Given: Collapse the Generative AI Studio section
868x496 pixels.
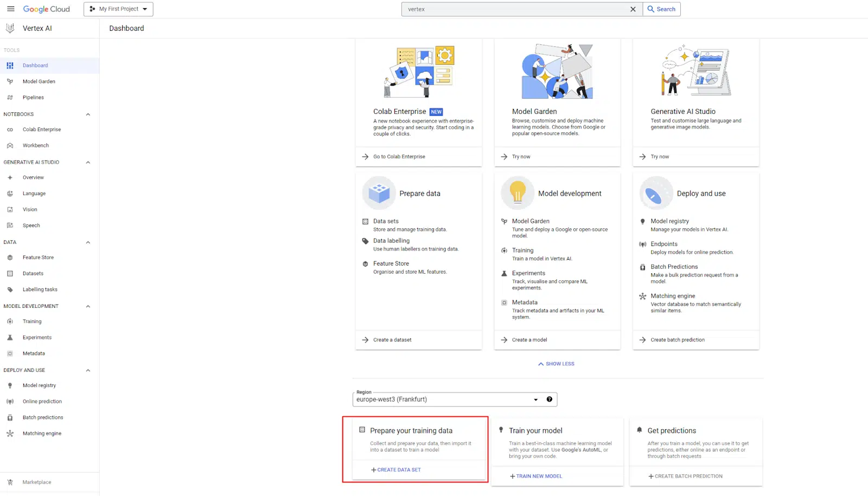Looking at the screenshot, I should 88,163.
